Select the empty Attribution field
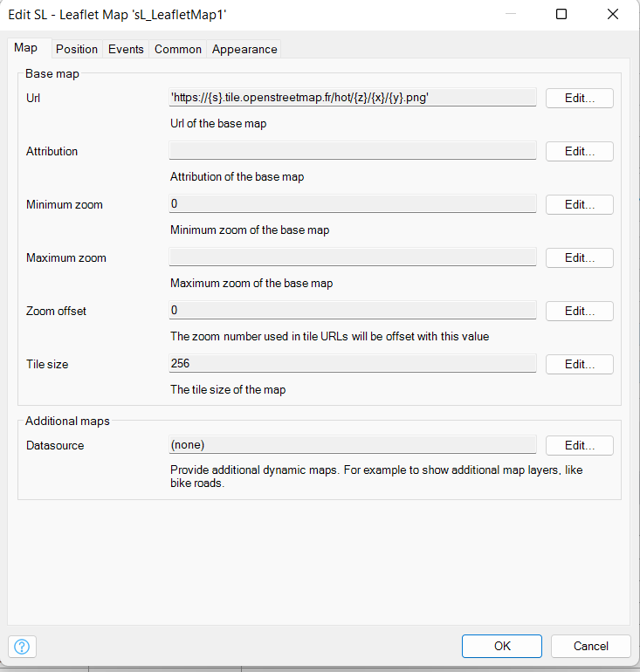The image size is (640, 672). tap(353, 150)
